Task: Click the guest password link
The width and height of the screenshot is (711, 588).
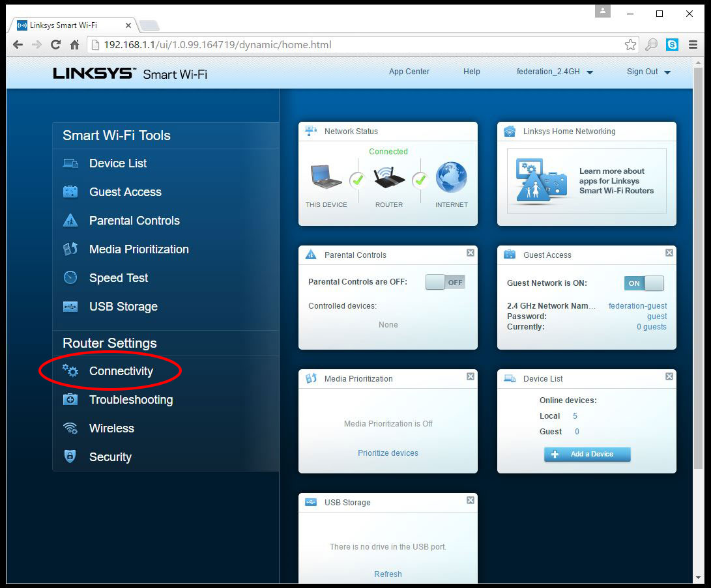Action: (657, 316)
